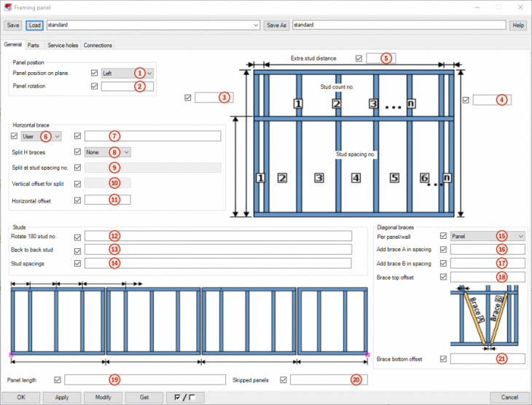Click the Horizontal offset input field
The image size is (532, 405).
108,200
